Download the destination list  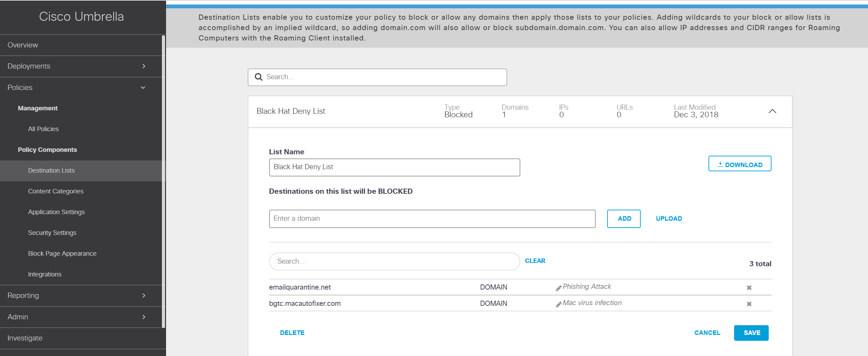click(740, 164)
